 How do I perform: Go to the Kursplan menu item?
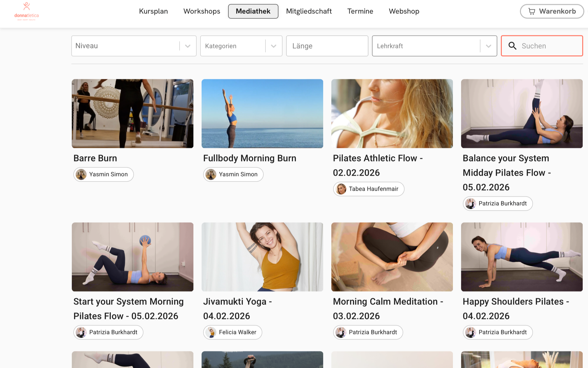(153, 11)
